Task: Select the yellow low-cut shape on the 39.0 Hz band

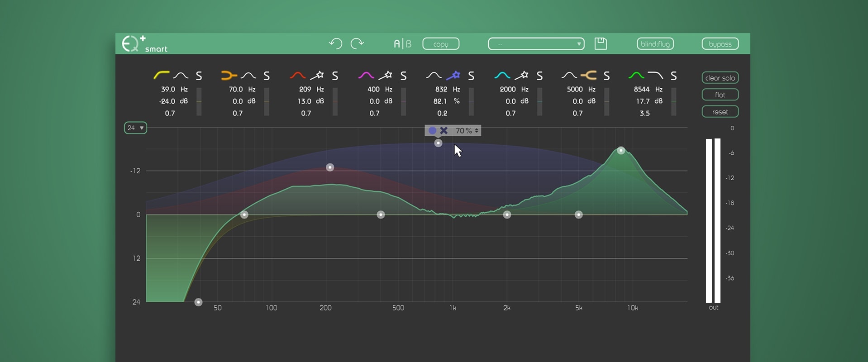Action: pos(161,75)
